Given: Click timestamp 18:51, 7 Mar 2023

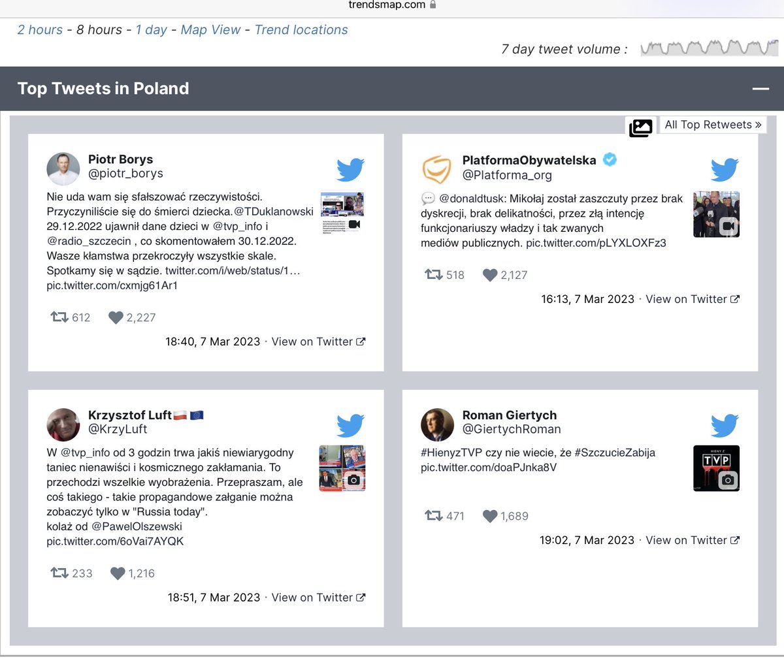Looking at the screenshot, I should (x=214, y=598).
